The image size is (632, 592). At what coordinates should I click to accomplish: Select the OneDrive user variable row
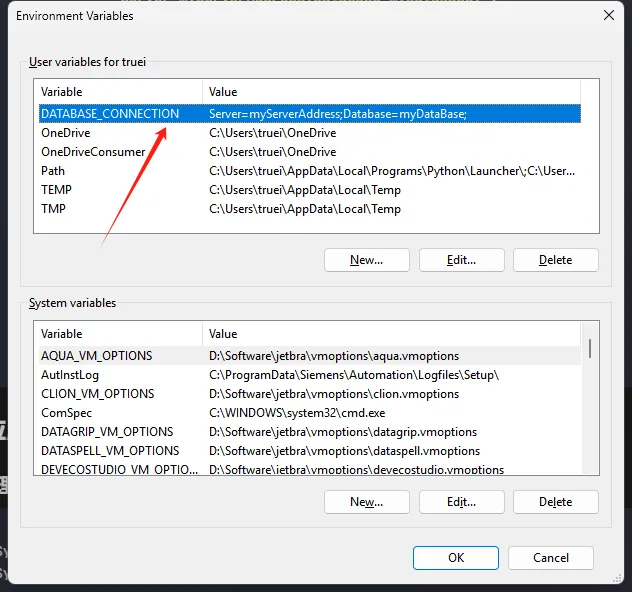point(66,133)
